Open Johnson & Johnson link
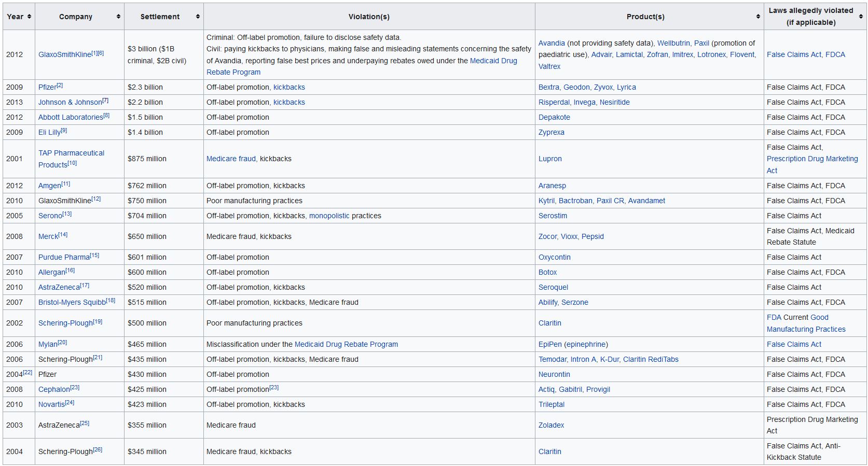The height and width of the screenshot is (466, 868). (70, 102)
